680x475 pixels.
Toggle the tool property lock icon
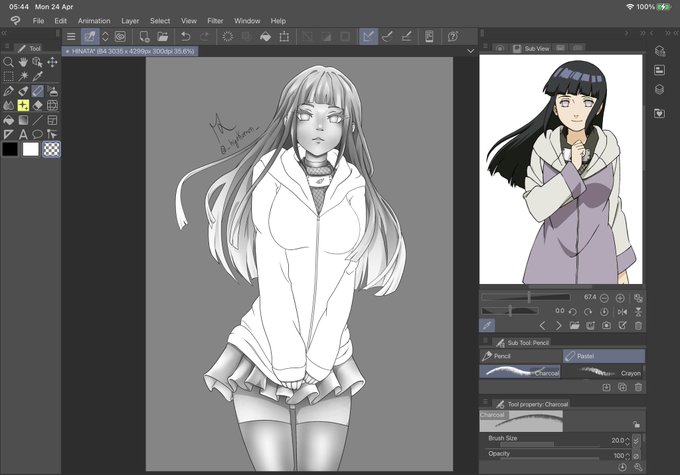636,424
